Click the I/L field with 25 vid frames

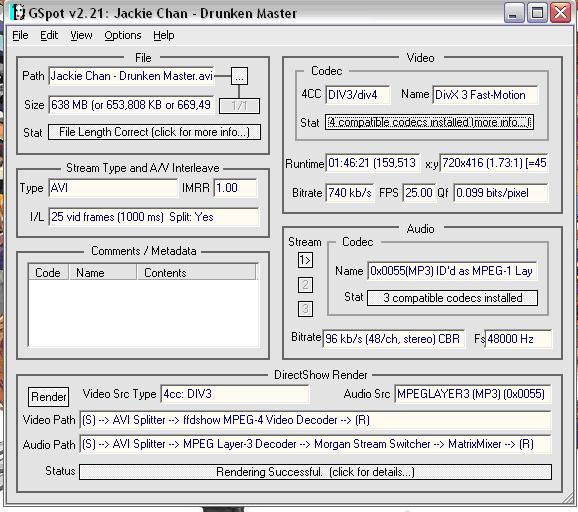154,217
